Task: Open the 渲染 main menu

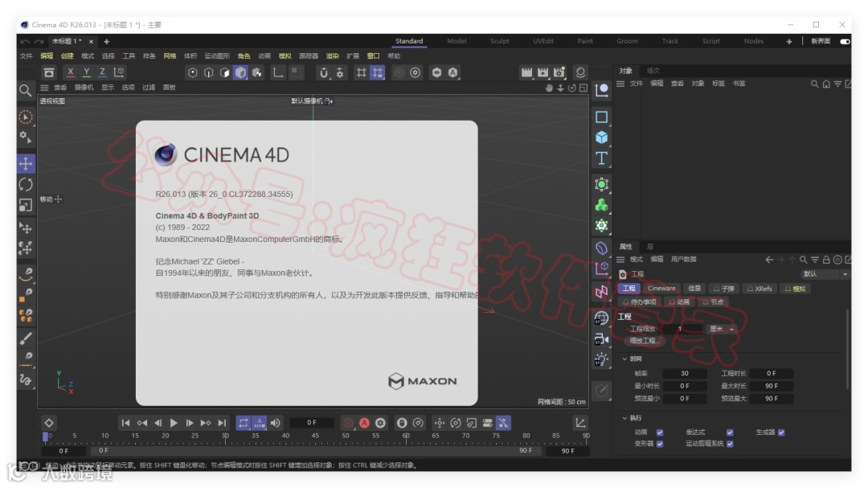Action: point(332,56)
